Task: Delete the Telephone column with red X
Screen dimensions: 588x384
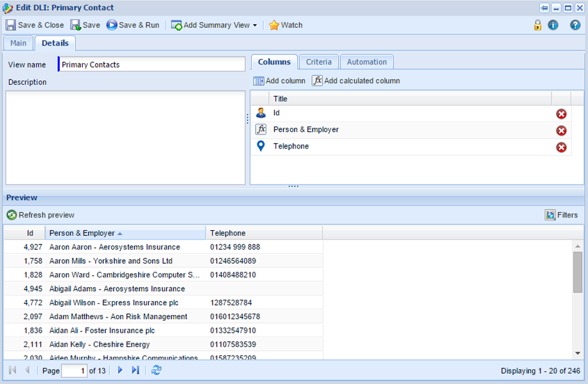Action: [x=561, y=147]
